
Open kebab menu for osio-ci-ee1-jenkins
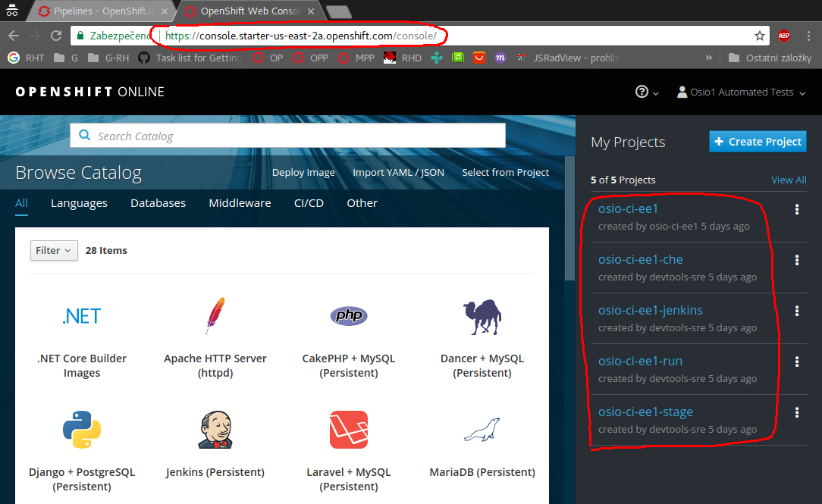[797, 311]
